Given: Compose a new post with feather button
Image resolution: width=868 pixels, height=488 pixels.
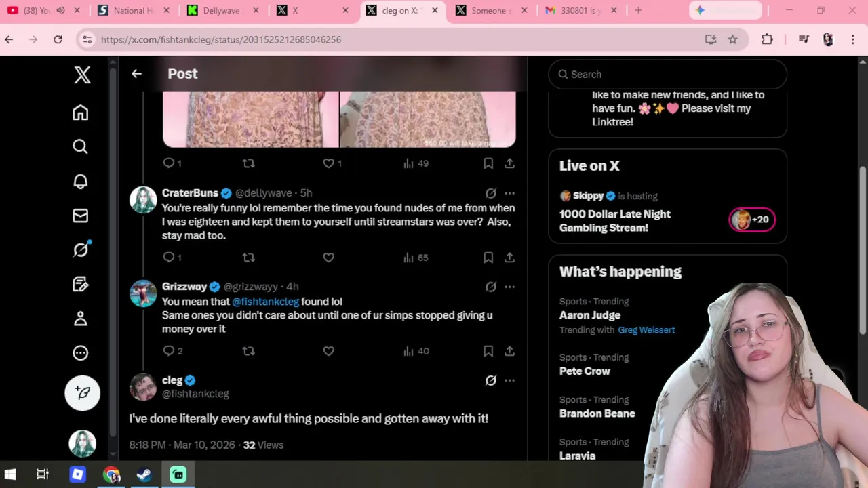Looking at the screenshot, I should (83, 392).
